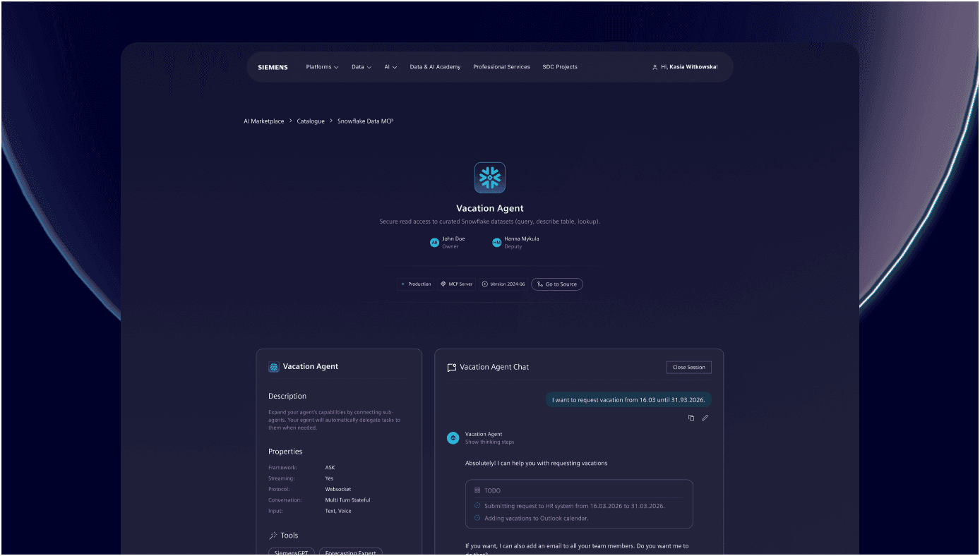
Task: Navigate to Catalogue breadcrumb link
Action: (x=311, y=121)
